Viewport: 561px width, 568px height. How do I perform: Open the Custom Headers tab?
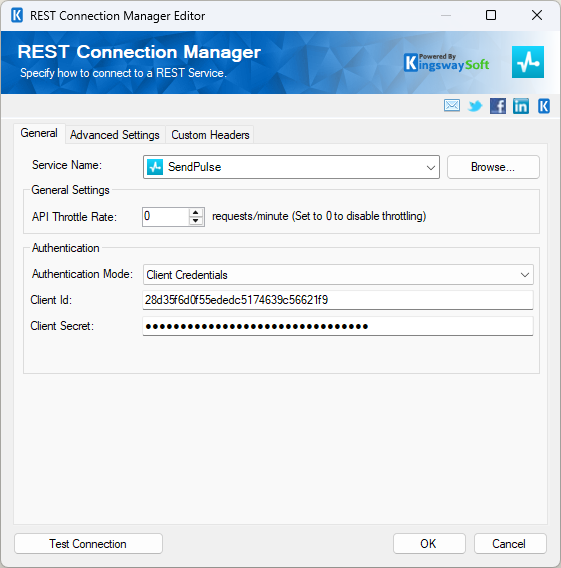(x=210, y=135)
